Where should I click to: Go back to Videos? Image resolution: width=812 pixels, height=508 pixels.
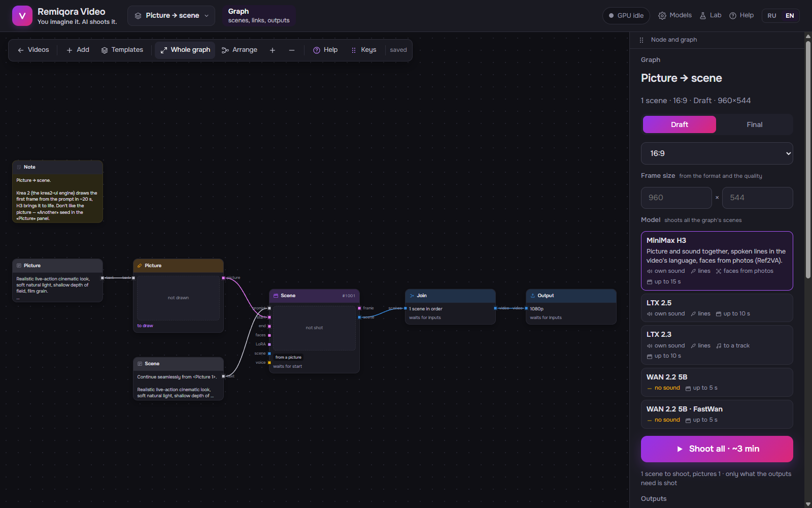point(33,50)
